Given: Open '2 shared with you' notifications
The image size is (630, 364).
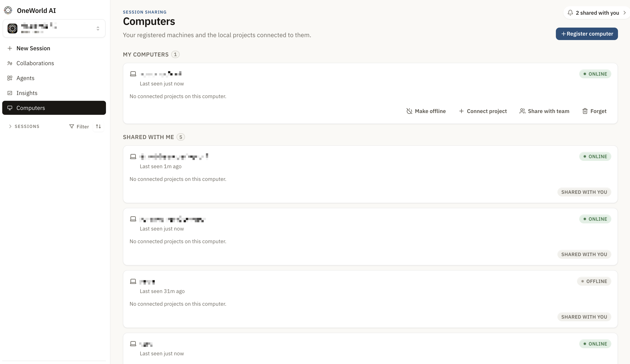Looking at the screenshot, I should coord(597,13).
